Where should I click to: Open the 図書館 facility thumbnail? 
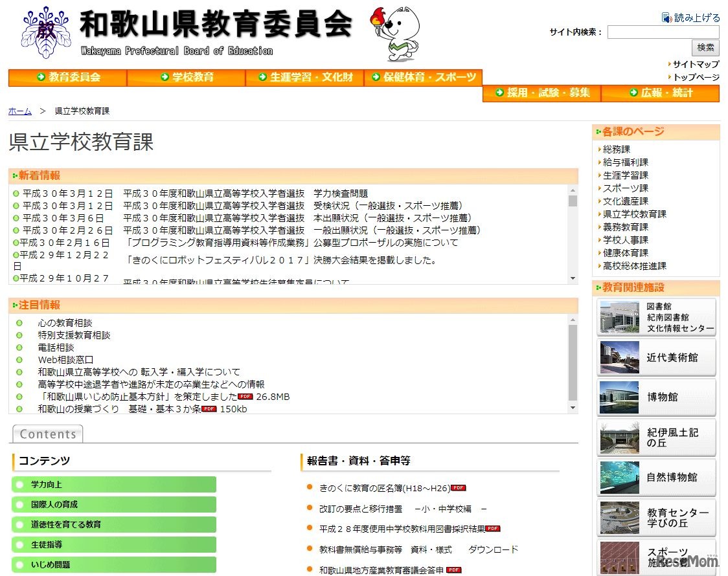click(619, 317)
